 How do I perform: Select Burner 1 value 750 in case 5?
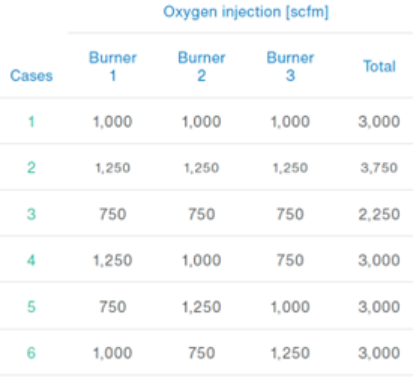coord(113,306)
